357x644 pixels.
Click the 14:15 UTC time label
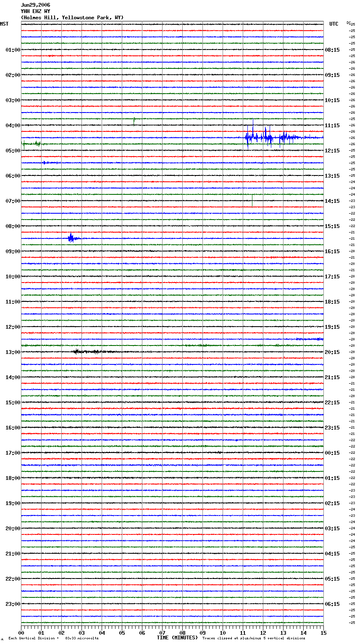[x=332, y=201]
